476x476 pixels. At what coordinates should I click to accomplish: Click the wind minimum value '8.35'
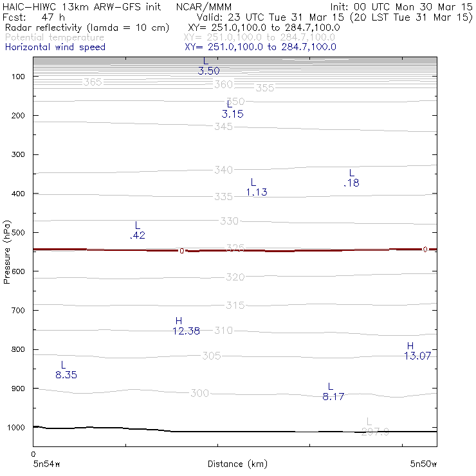tap(66, 375)
